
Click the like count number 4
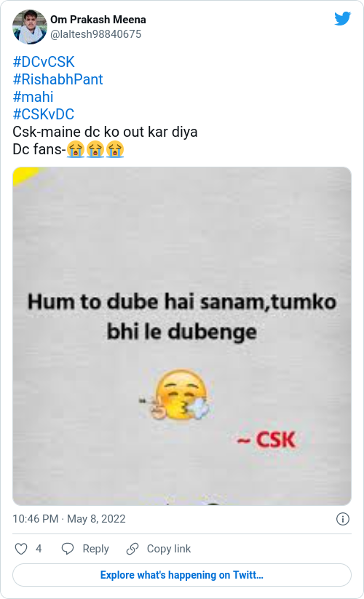(39, 549)
